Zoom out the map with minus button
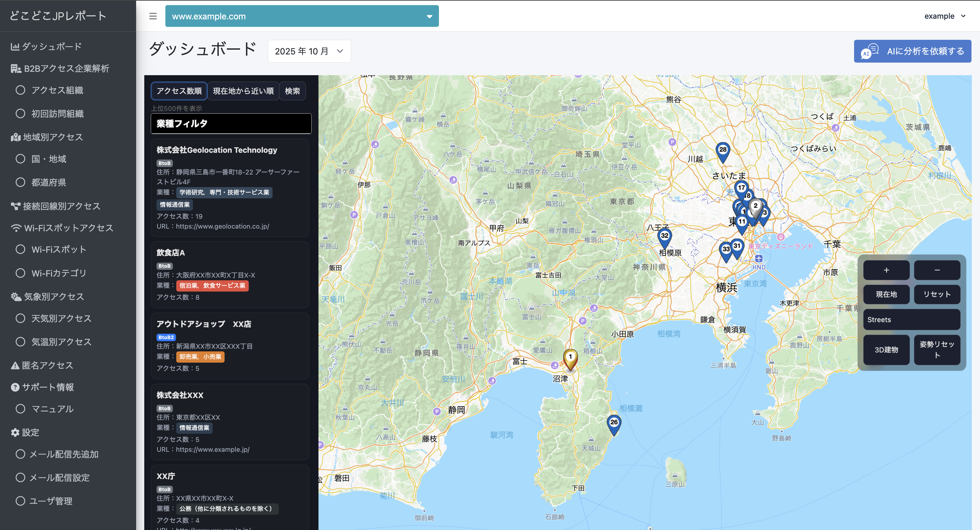This screenshot has height=530, width=980. [937, 270]
